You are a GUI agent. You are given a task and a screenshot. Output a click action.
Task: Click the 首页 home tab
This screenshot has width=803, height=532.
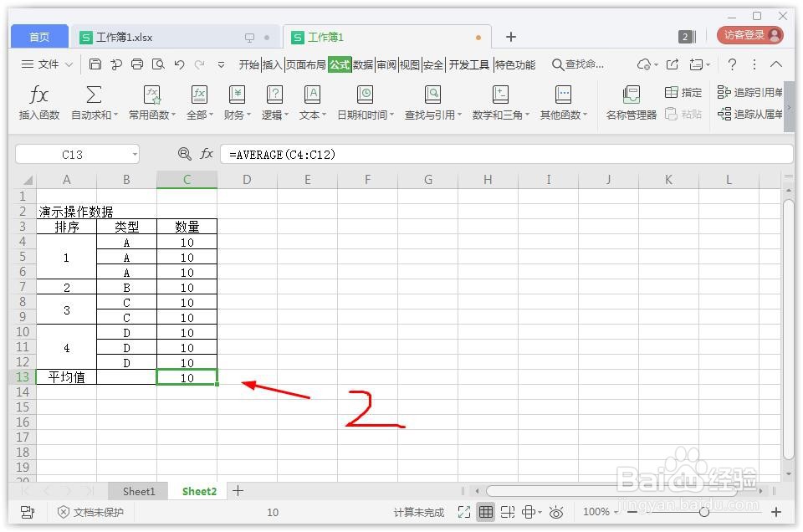click(x=39, y=37)
